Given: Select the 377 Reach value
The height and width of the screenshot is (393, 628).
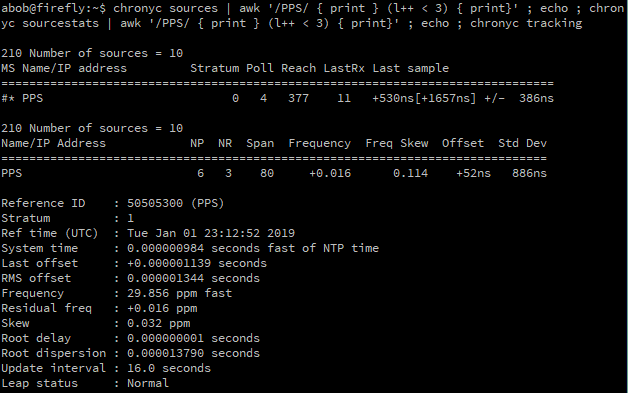Looking at the screenshot, I should [298, 98].
